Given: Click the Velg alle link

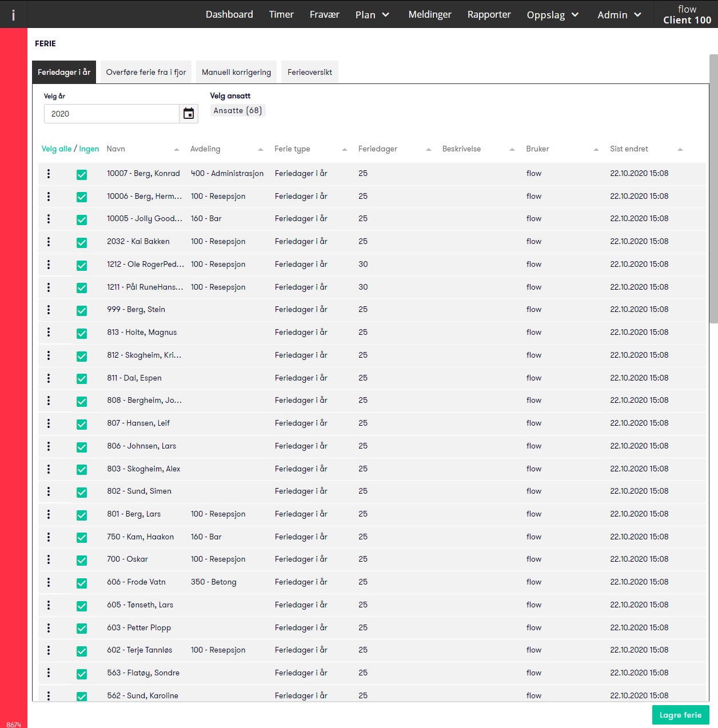Looking at the screenshot, I should click(x=57, y=149).
